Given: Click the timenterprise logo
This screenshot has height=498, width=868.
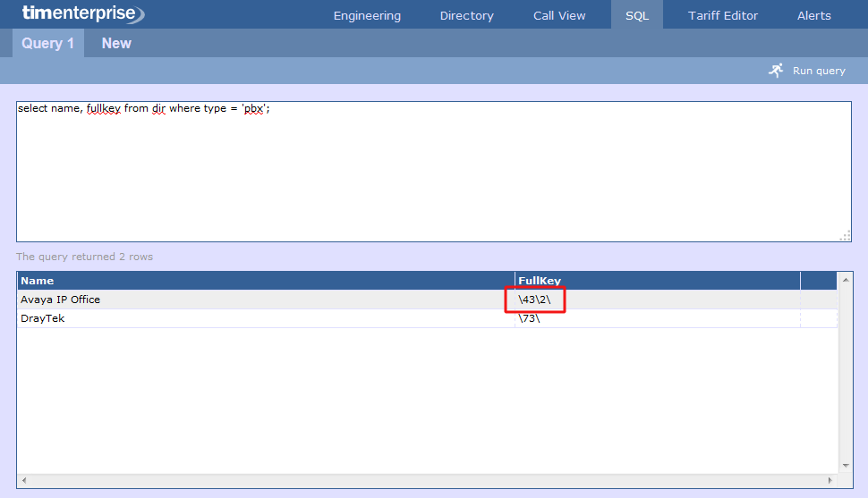Looking at the screenshot, I should pyautogui.click(x=82, y=14).
